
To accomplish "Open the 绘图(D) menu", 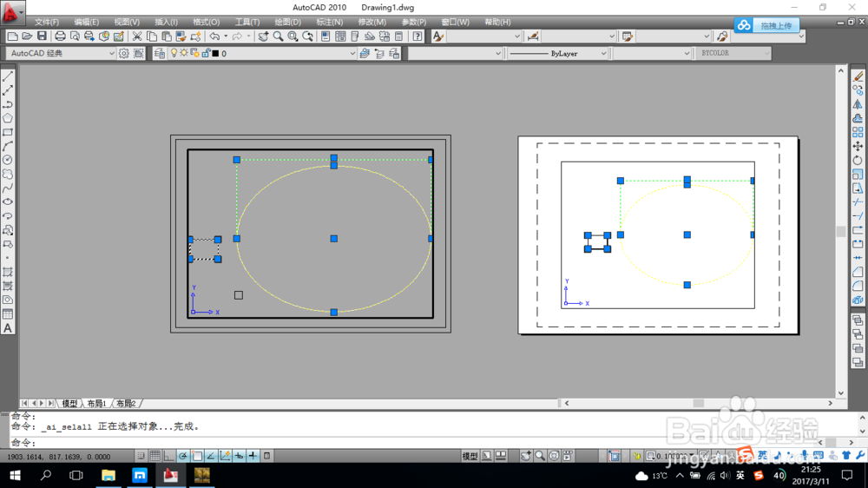I will (x=288, y=23).
